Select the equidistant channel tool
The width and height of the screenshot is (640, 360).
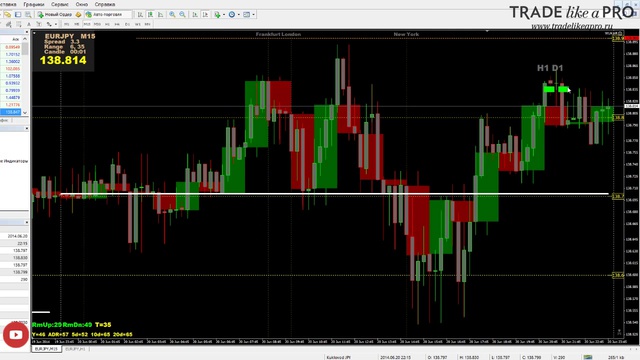point(8,24)
